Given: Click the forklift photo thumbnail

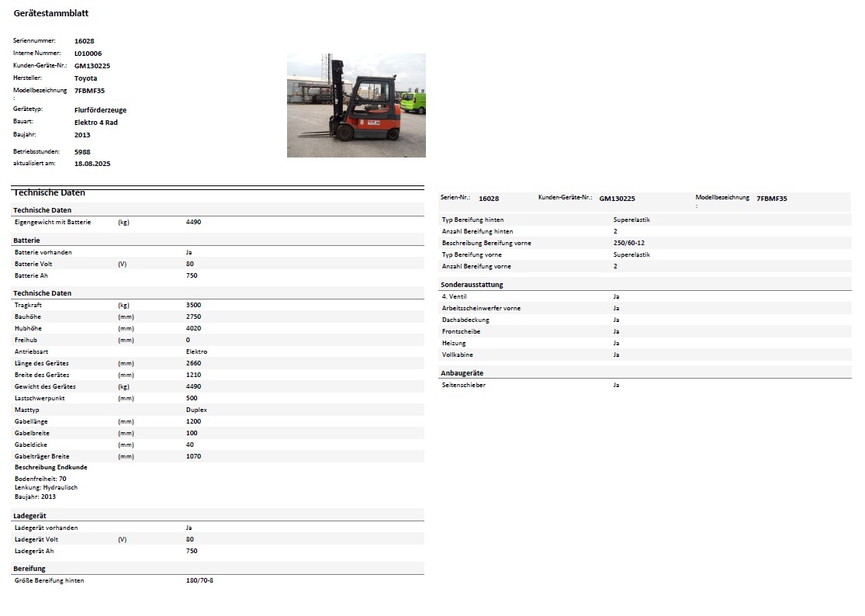Looking at the screenshot, I should 356,106.
